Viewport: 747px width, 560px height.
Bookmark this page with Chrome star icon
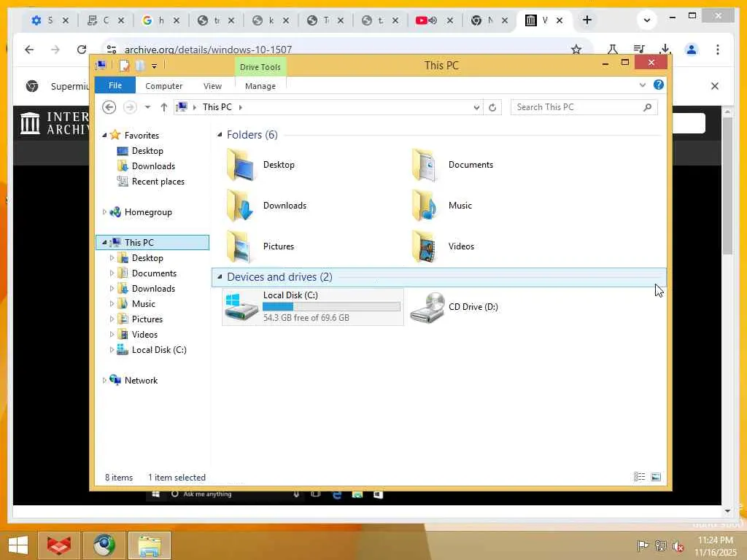coord(576,49)
